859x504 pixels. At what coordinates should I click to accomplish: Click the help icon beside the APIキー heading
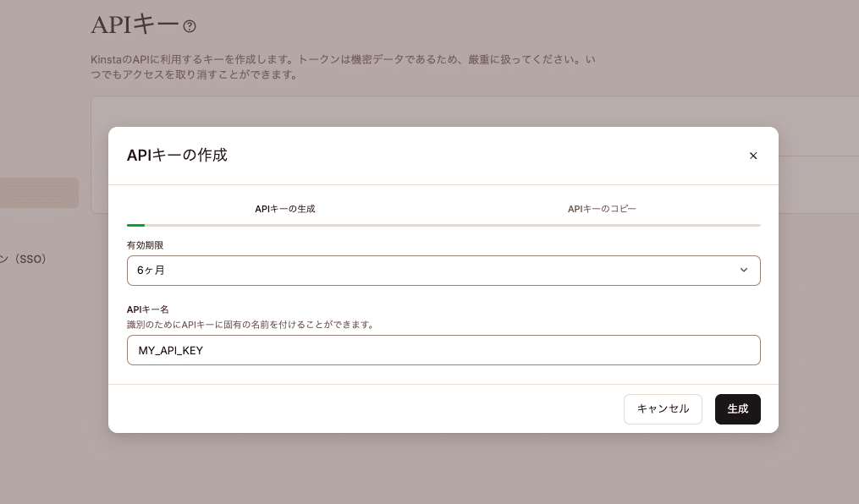190,26
